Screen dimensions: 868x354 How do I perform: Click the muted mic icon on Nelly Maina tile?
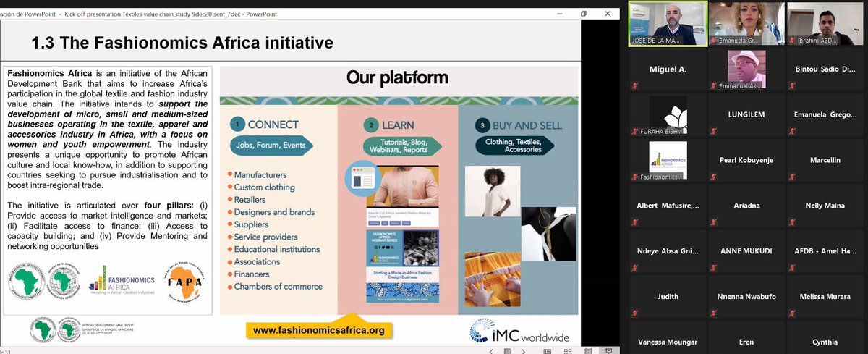[x=791, y=223]
